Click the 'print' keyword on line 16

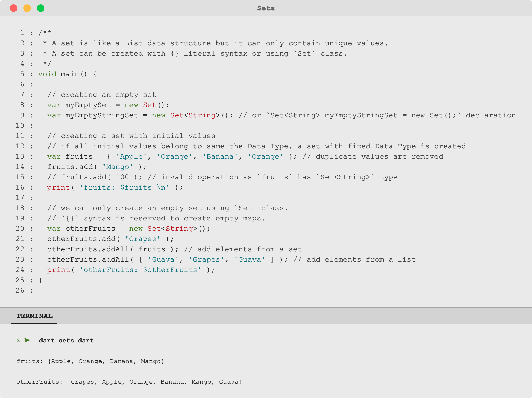coord(58,187)
